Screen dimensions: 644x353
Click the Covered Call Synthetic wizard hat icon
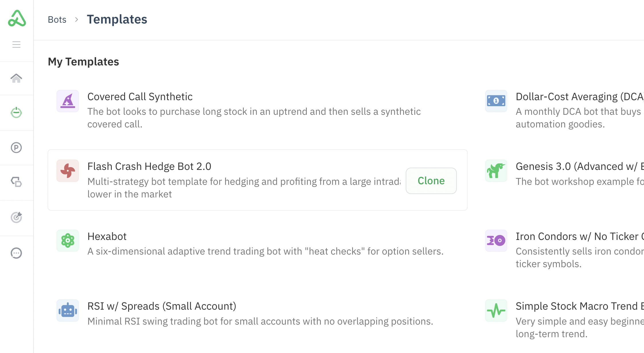[x=68, y=101]
